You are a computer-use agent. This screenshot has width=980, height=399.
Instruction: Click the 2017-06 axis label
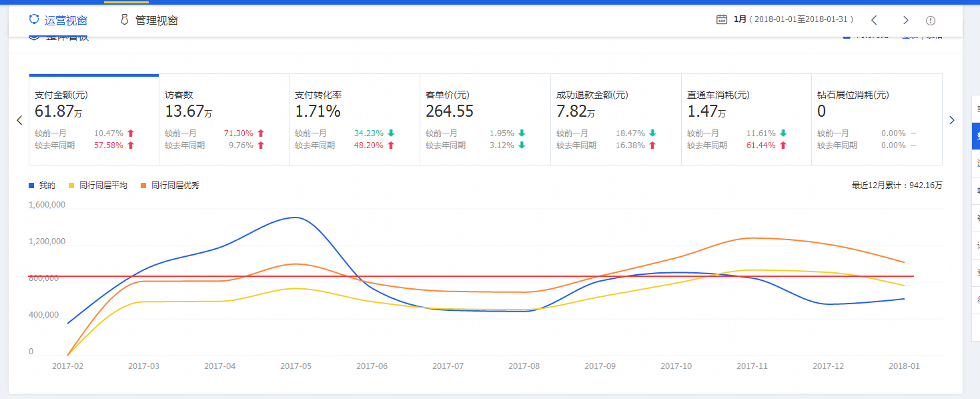[372, 366]
